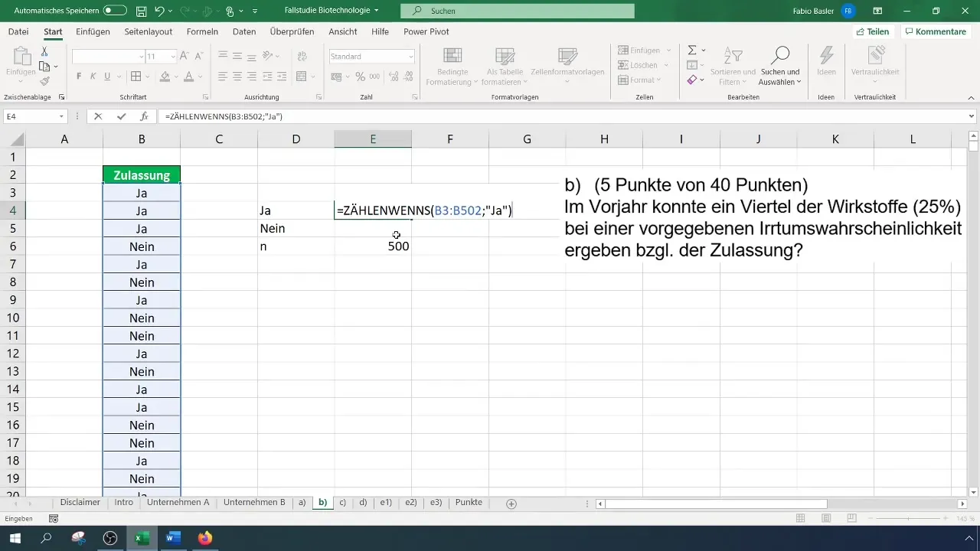Open Suchen und Auswählen menu
980x551 pixels.
pyautogui.click(x=780, y=67)
